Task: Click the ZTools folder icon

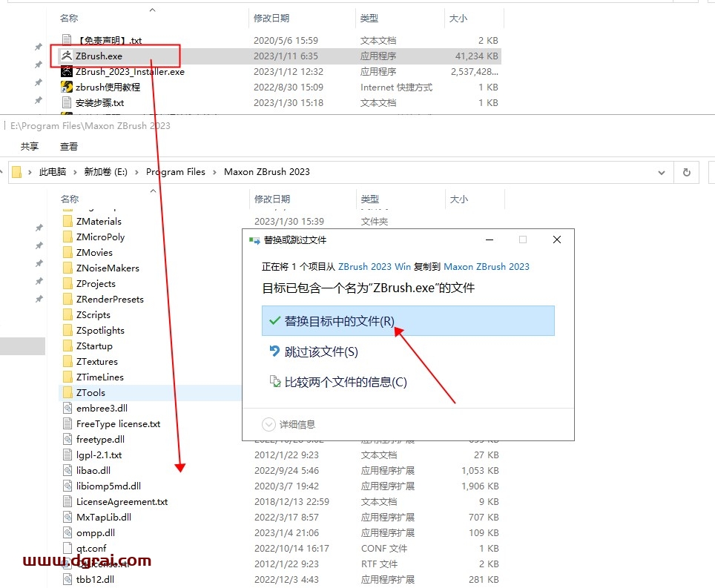Action: 68,393
